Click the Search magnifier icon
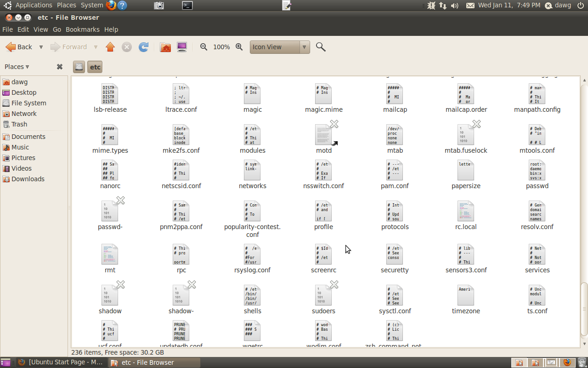 pos(321,47)
